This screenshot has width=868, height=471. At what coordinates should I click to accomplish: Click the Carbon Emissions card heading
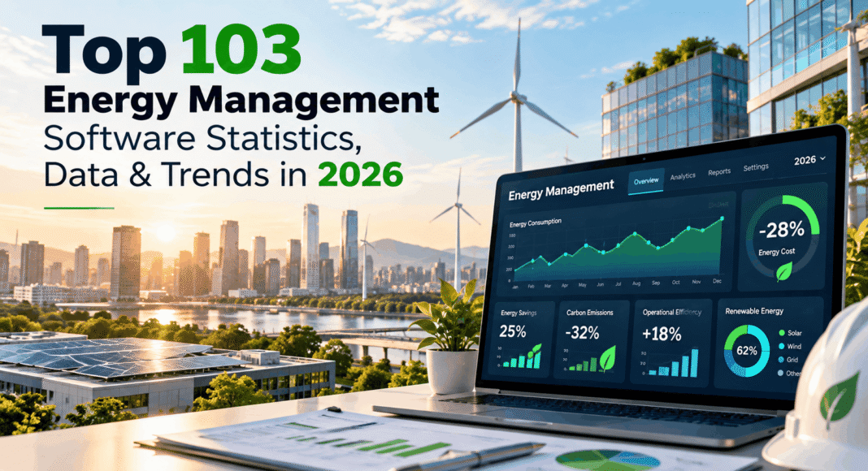[x=589, y=313]
